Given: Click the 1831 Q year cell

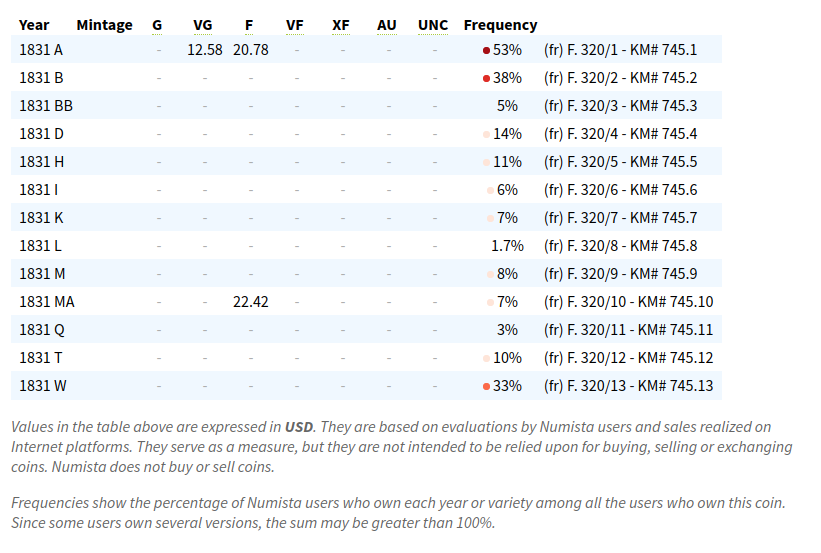Looking at the screenshot, I should pos(41,330).
